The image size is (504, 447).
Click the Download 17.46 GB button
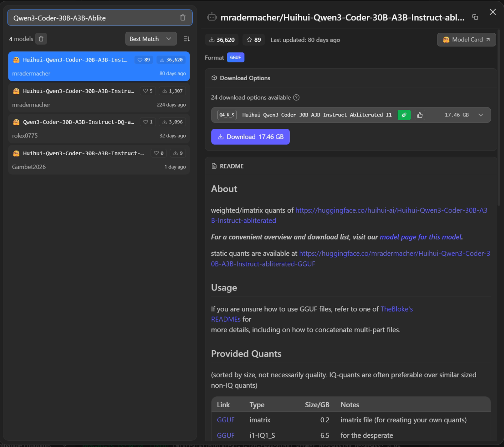250,137
